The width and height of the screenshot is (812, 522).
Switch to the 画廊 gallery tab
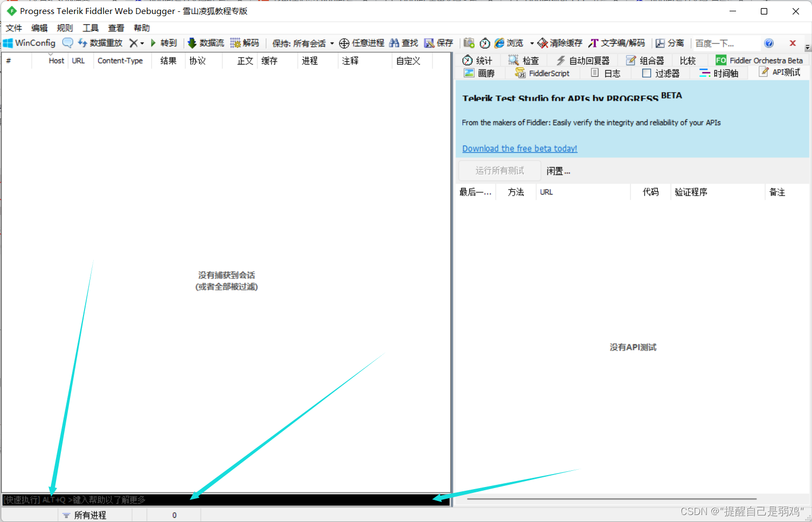479,73
